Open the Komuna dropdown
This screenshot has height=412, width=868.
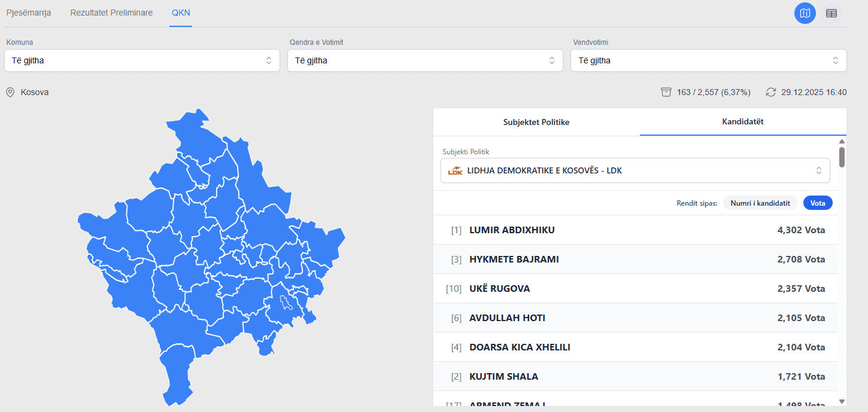click(x=142, y=60)
